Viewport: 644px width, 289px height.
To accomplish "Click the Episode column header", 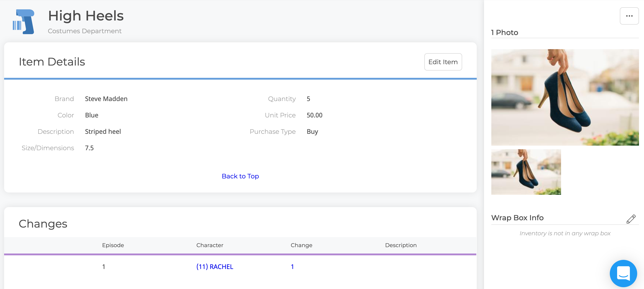I will [113, 245].
